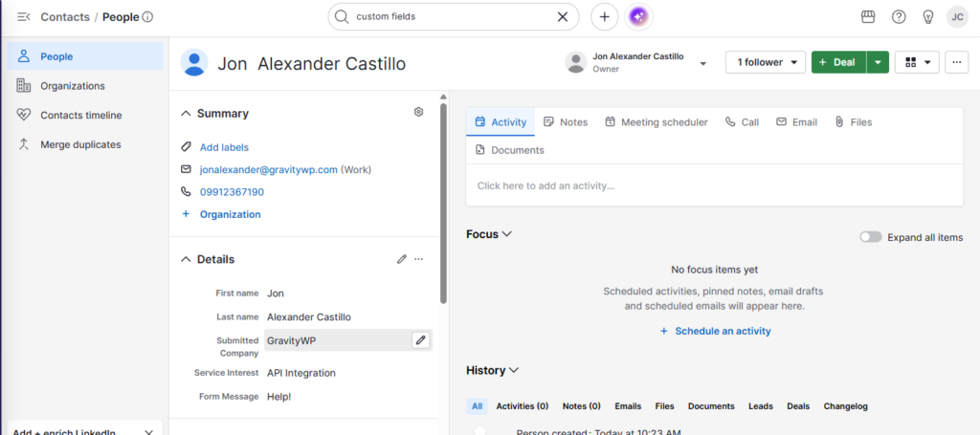Click the green + Deal button
This screenshot has width=980, height=435.
pos(838,62)
